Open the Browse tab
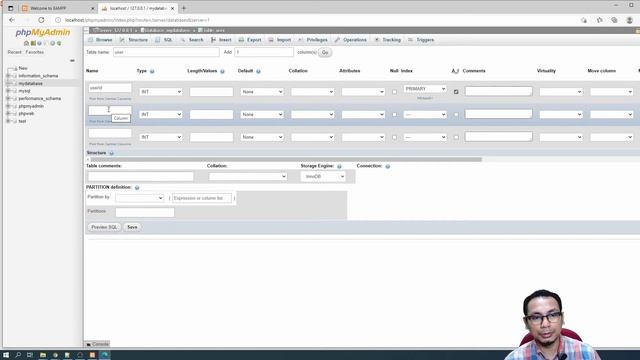 click(100, 40)
